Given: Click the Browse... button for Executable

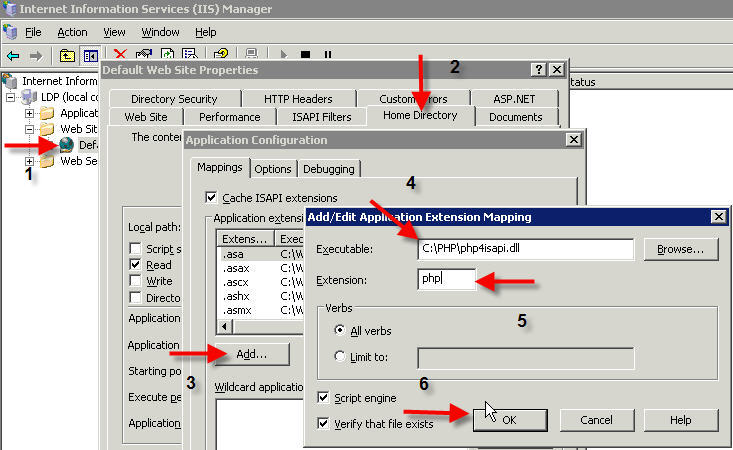Looking at the screenshot, I should click(681, 249).
